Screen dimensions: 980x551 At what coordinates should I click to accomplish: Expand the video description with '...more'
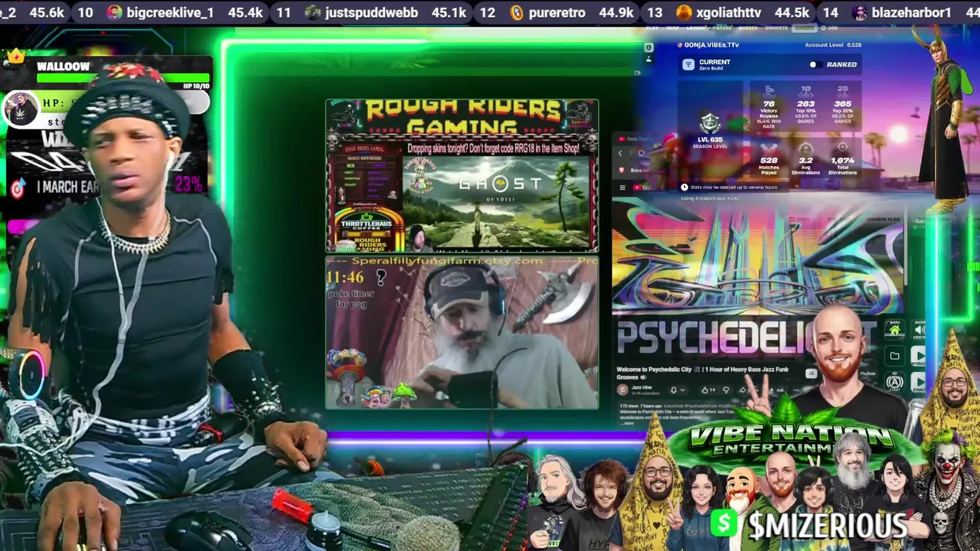(x=627, y=423)
